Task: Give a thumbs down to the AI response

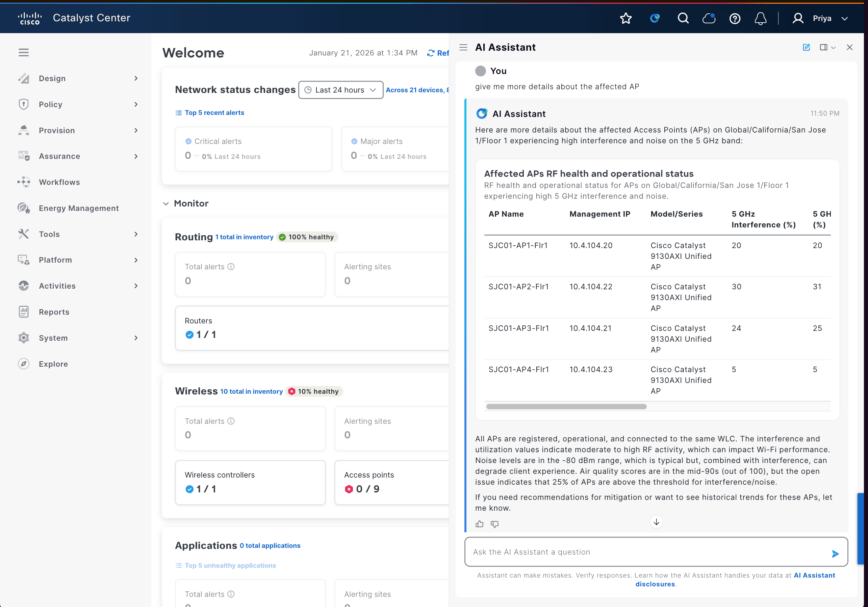Action: click(x=495, y=524)
